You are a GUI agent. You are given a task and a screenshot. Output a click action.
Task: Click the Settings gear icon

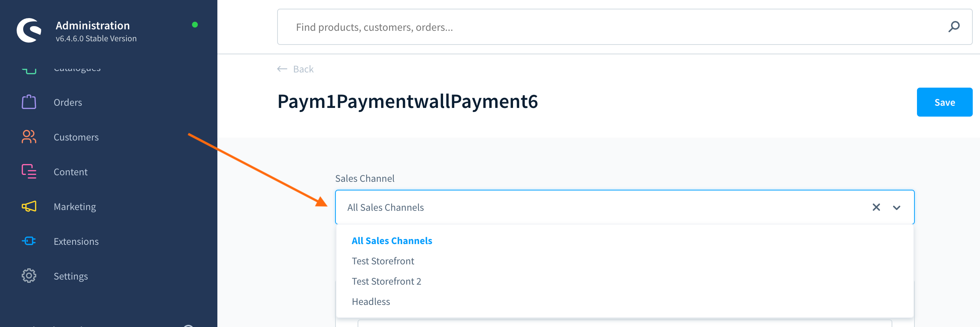point(29,276)
